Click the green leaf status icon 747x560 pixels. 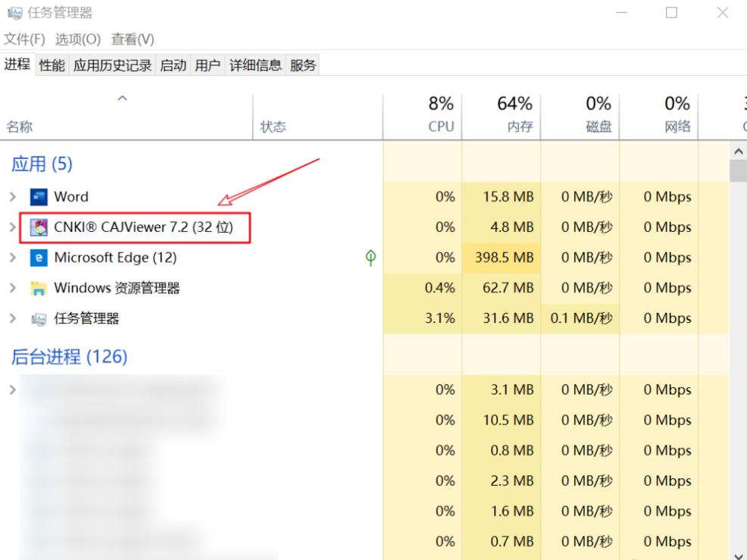(370, 258)
